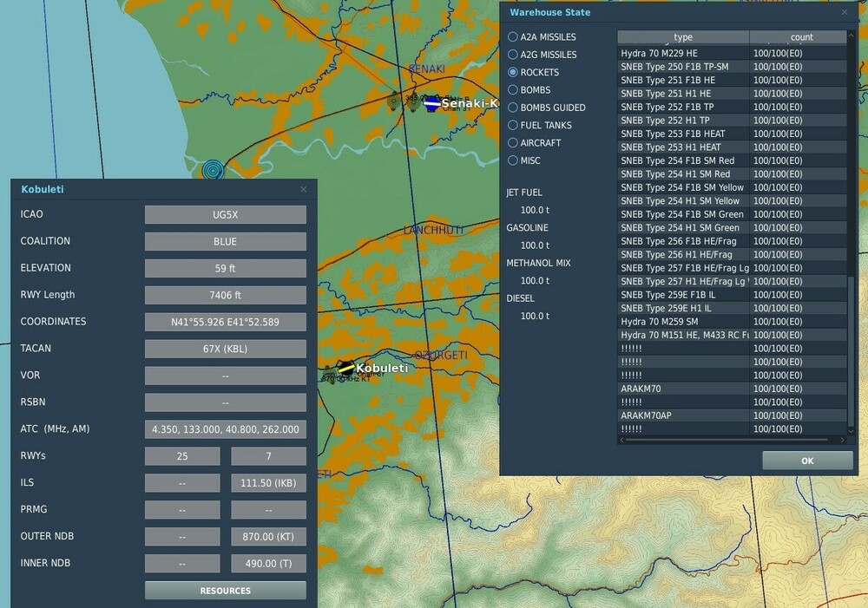Click the scroll-down arrow in the rockets list

pos(851,430)
